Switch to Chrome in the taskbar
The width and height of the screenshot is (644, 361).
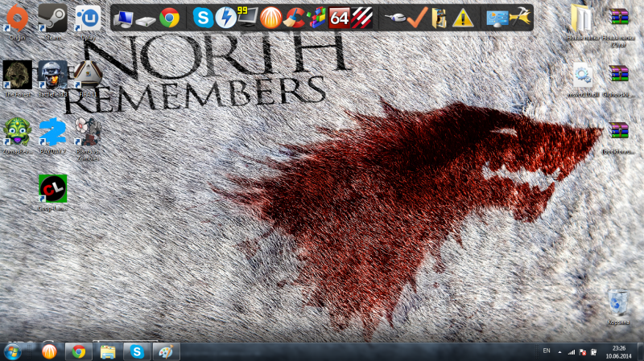pos(79,352)
